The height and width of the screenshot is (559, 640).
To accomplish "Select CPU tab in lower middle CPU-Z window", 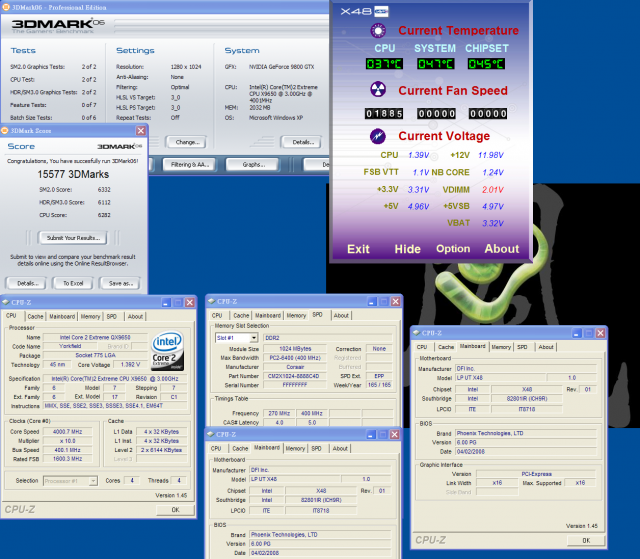I will click(x=216, y=448).
